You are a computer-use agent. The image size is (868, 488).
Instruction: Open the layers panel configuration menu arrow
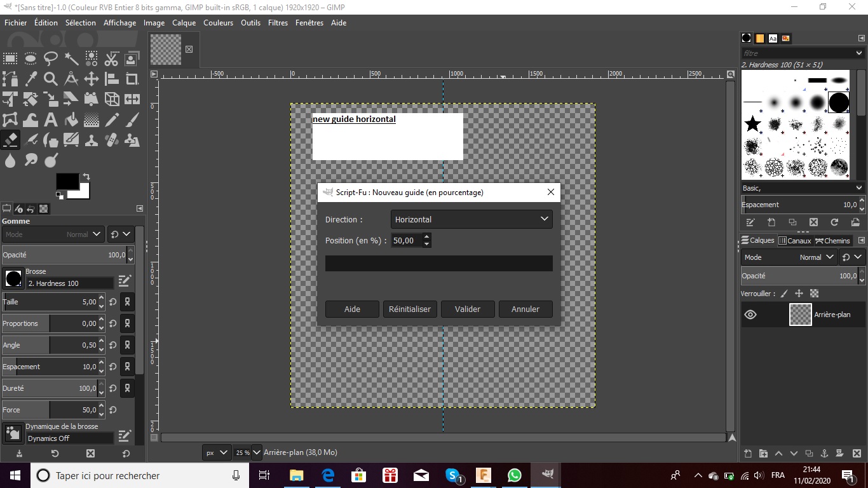coord(862,241)
